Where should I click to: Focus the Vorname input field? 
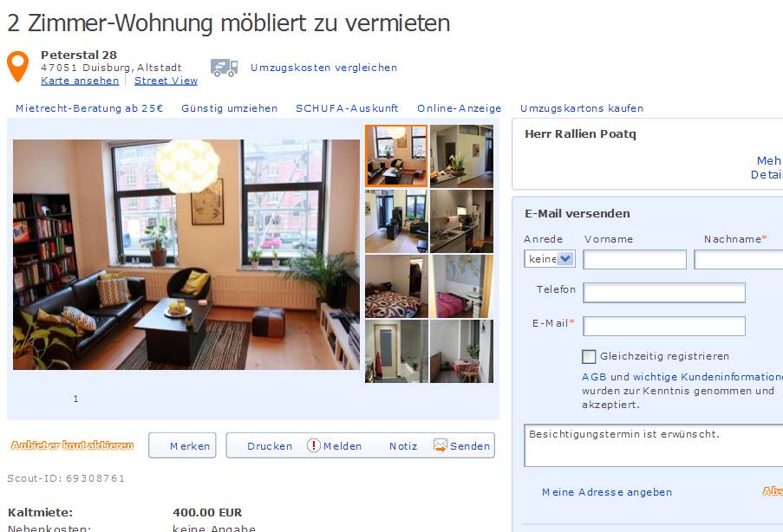click(x=635, y=260)
